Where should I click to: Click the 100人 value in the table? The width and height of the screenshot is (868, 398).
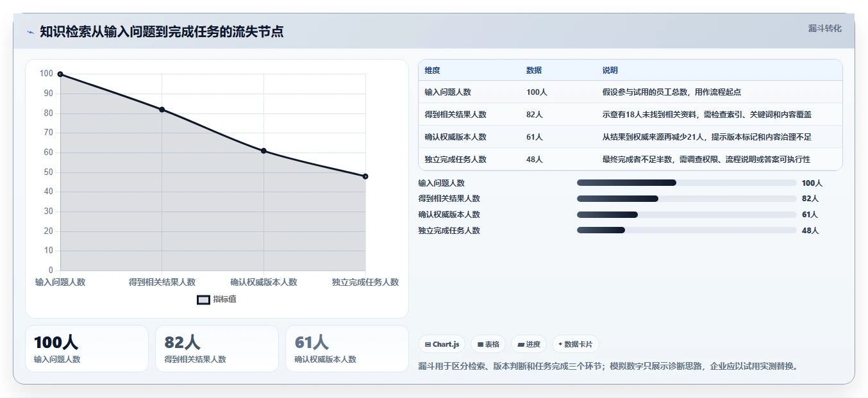(537, 92)
